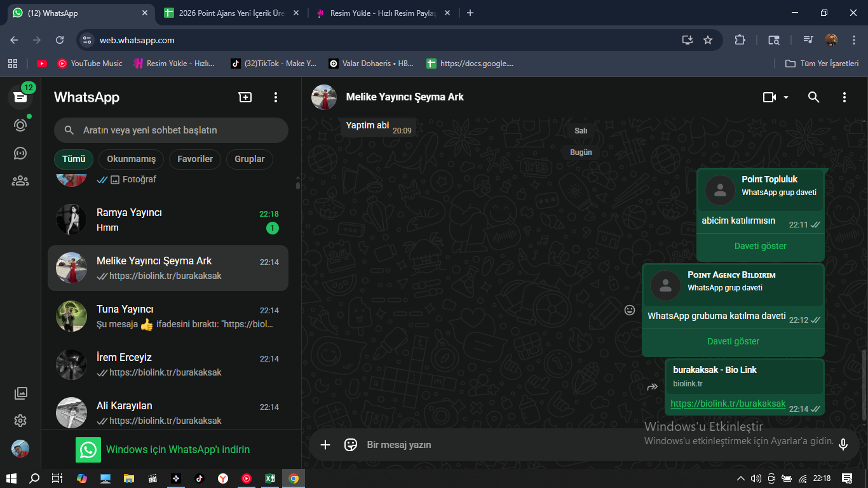Open the Media gallery icon in WhatsApp sidebar
The width and height of the screenshot is (868, 488).
click(x=20, y=393)
